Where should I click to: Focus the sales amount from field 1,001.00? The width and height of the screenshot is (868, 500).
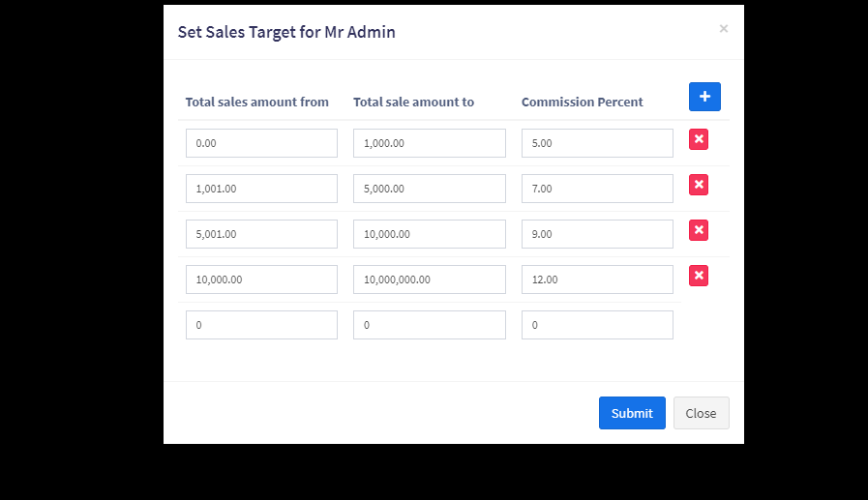pos(261,189)
